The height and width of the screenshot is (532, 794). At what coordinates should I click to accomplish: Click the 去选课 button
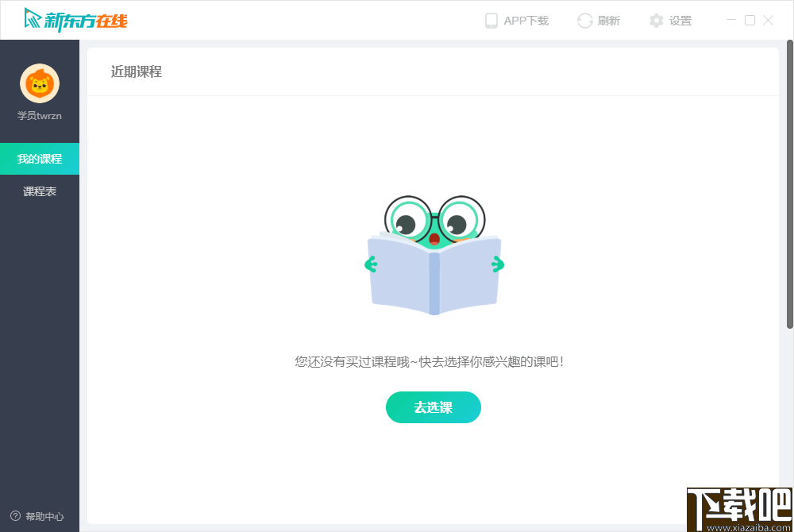tap(434, 407)
